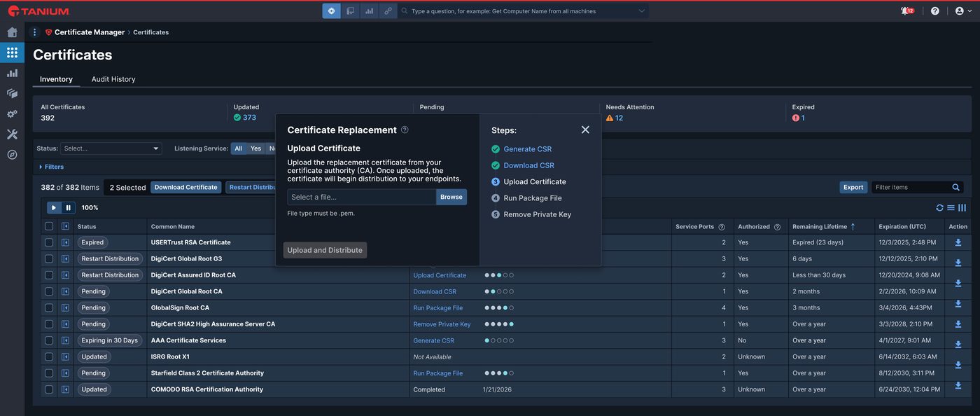This screenshot has height=416, width=980.
Task: Download action icon for USERTrust RSA Certificate row
Action: tap(958, 242)
